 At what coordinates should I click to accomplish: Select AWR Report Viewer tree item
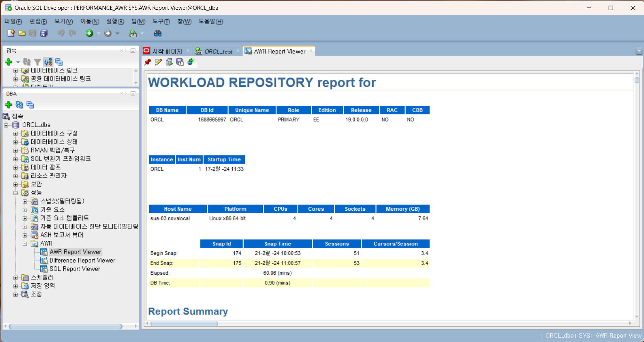(x=75, y=252)
